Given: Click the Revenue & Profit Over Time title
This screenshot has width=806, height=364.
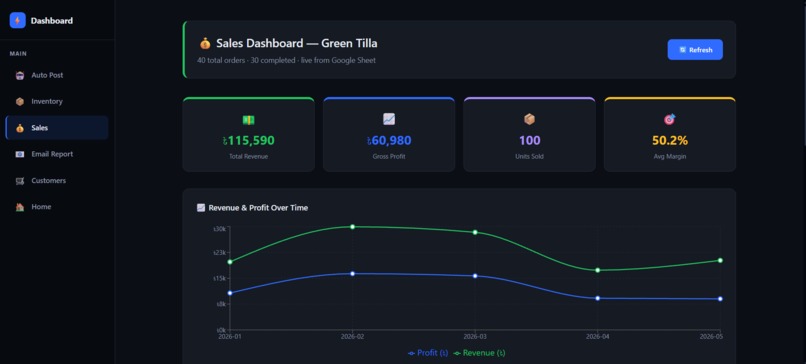Looking at the screenshot, I should (x=258, y=208).
